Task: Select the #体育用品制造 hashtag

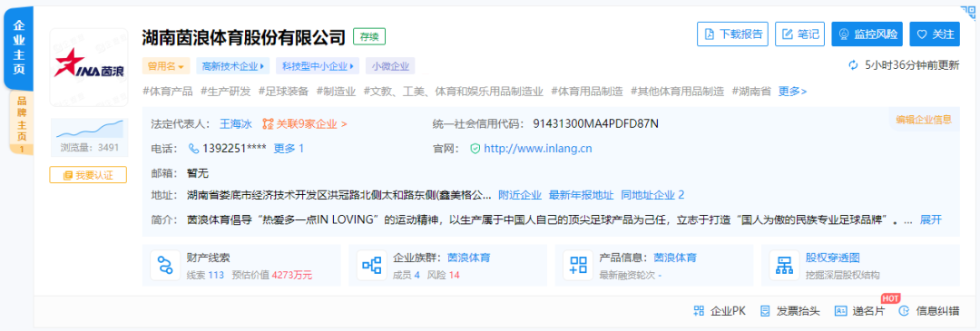Action: tap(587, 92)
